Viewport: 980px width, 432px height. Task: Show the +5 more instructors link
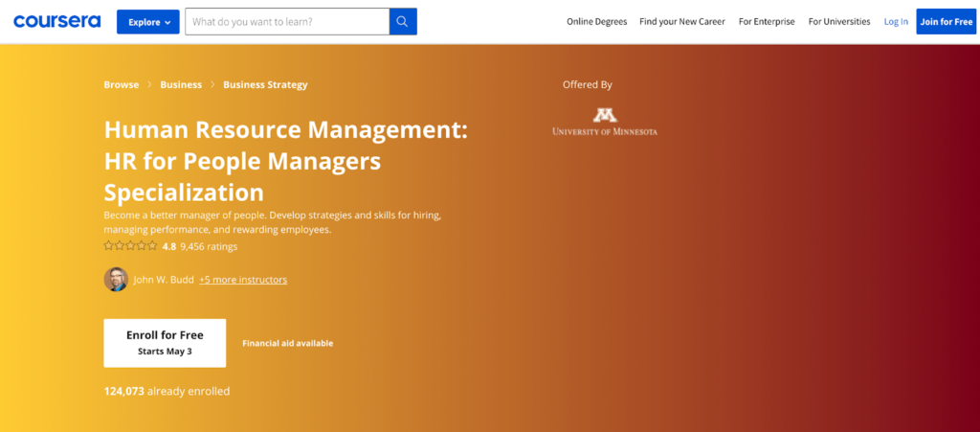[x=243, y=280]
